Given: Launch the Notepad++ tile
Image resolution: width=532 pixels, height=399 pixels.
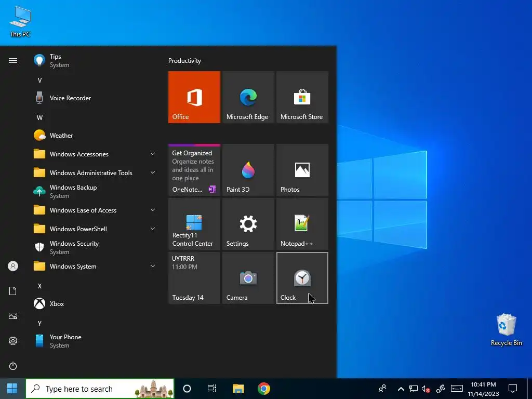Looking at the screenshot, I should coord(302,224).
